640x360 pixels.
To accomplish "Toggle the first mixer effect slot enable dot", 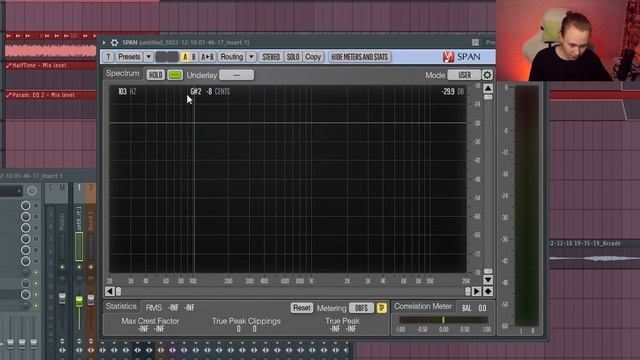I will [x=36, y=205].
